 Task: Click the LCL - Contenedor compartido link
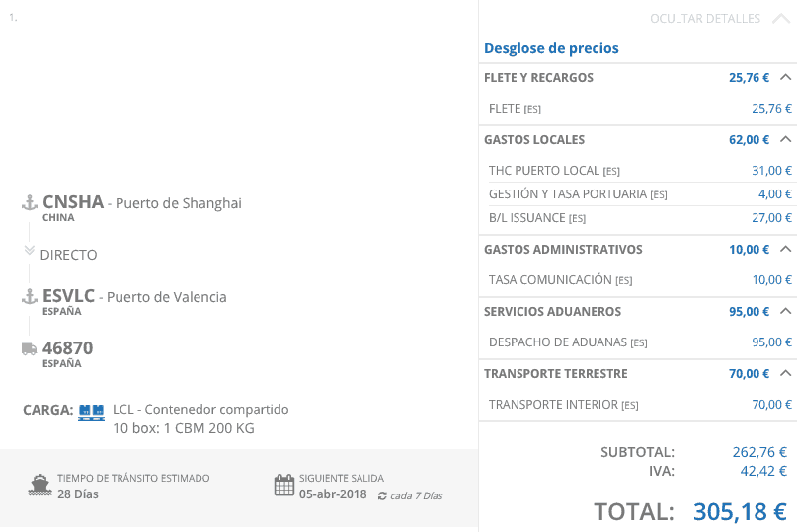(x=200, y=409)
